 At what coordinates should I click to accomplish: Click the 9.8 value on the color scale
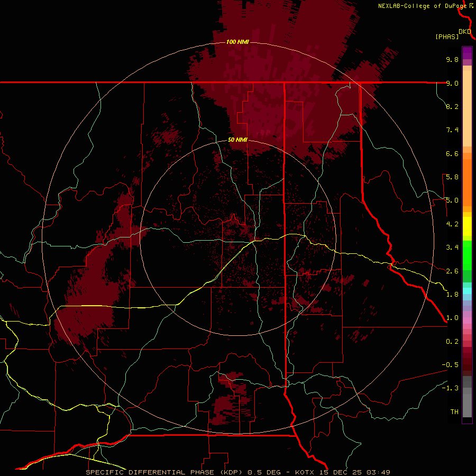coord(452,59)
